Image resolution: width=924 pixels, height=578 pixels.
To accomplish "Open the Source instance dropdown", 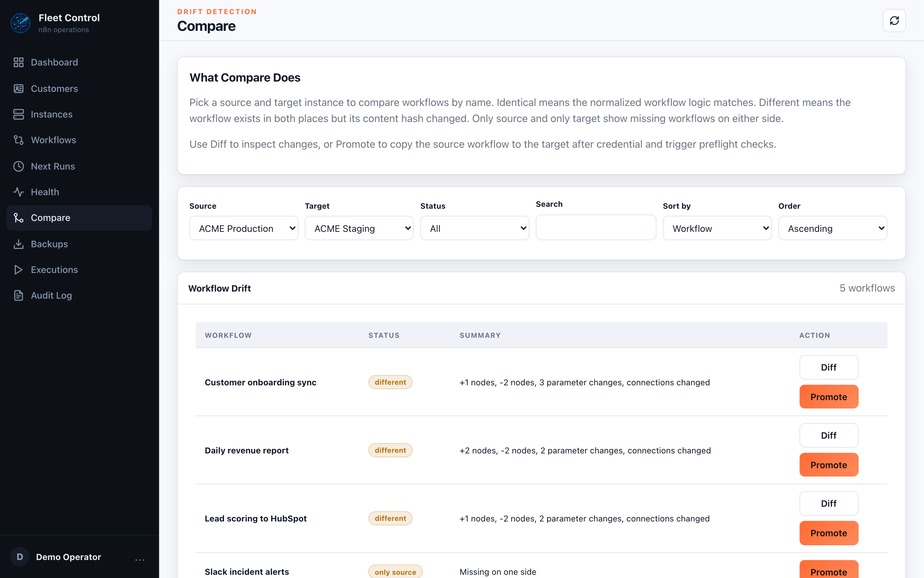I will 244,228.
